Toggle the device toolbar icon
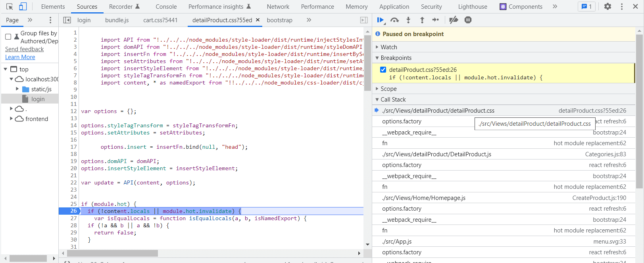 [23, 6]
